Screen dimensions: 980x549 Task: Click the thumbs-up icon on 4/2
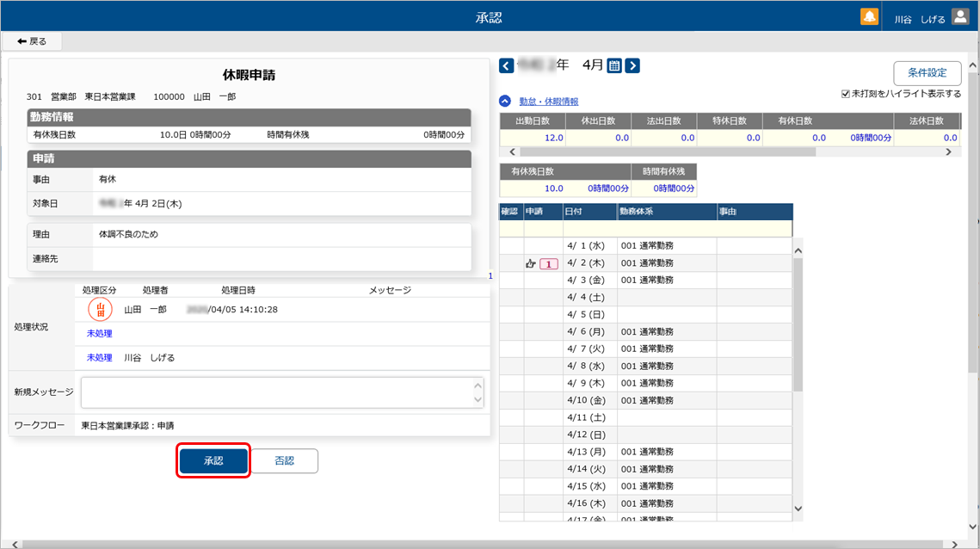click(531, 263)
